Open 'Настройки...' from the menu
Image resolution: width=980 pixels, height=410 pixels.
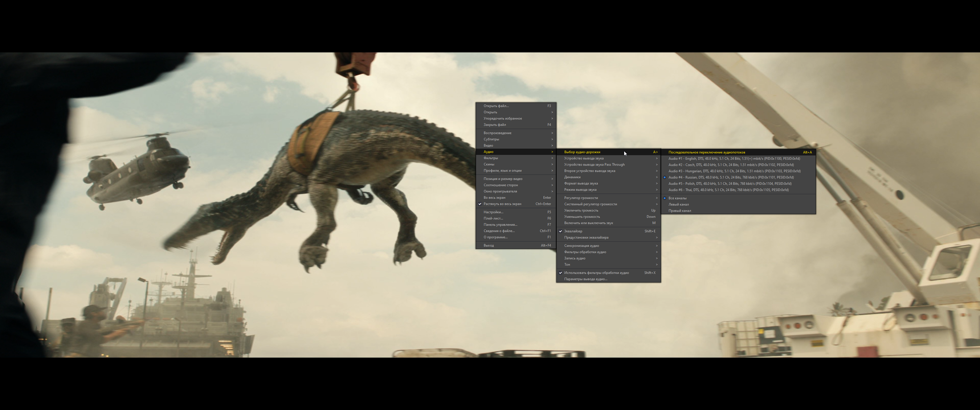click(x=516, y=212)
